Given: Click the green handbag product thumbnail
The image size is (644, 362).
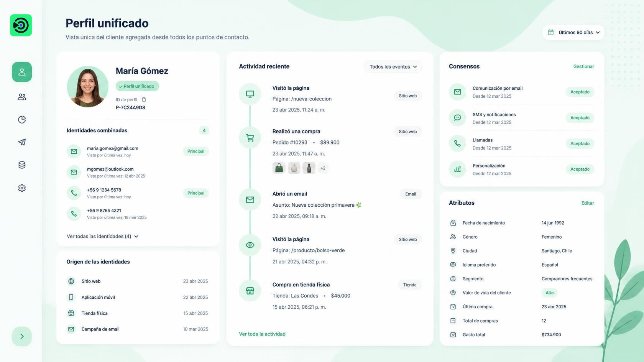Looking at the screenshot, I should pyautogui.click(x=279, y=168).
